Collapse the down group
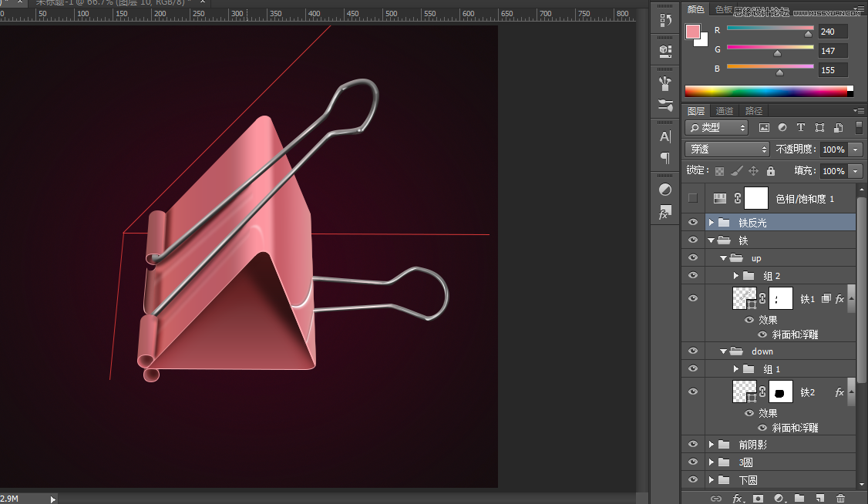Viewport: 868px width, 504px height. (723, 351)
